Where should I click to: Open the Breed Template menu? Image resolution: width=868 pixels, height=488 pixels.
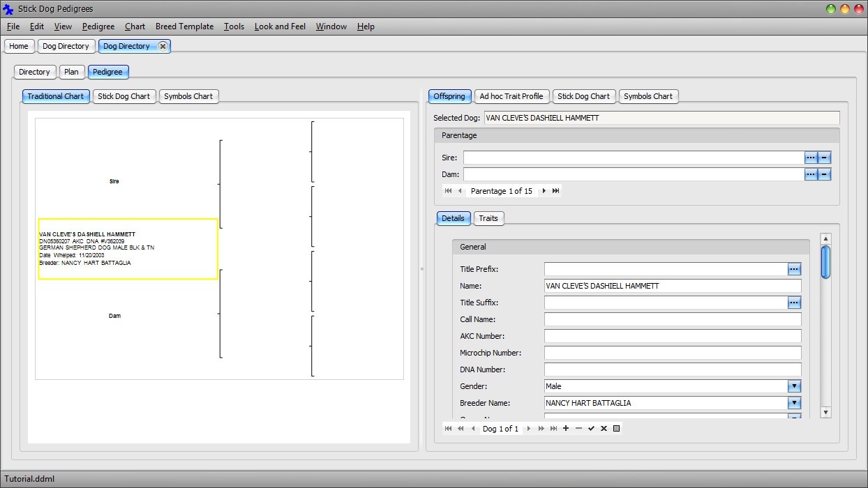click(x=184, y=26)
